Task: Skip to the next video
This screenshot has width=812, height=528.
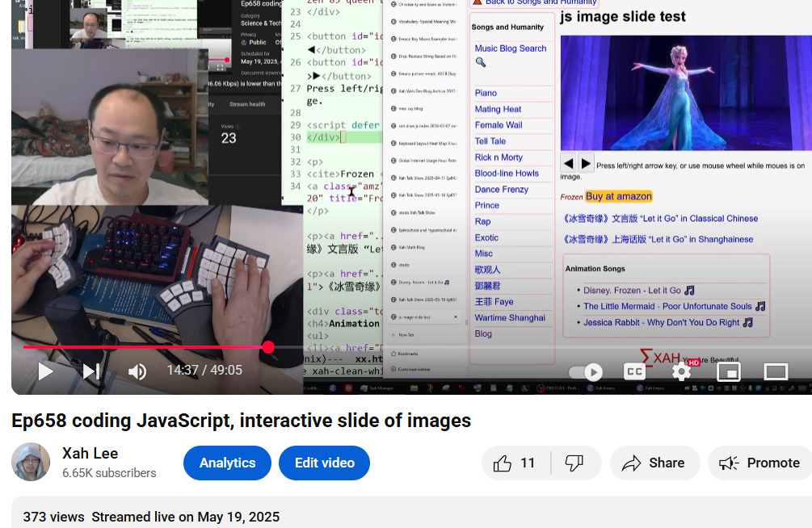Action: coord(91,371)
